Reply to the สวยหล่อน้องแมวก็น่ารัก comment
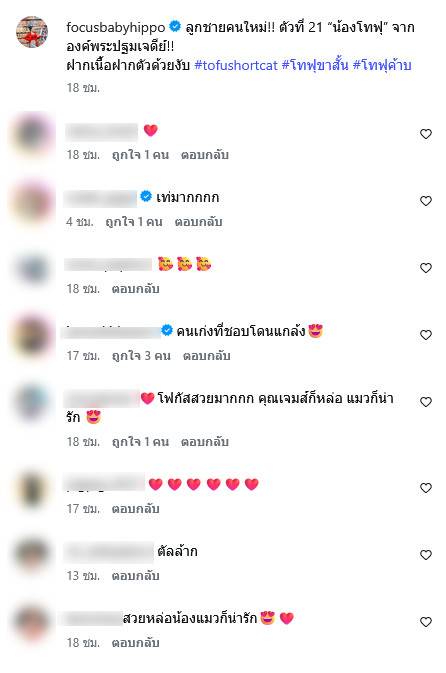The width and height of the screenshot is (446, 673). (135, 643)
